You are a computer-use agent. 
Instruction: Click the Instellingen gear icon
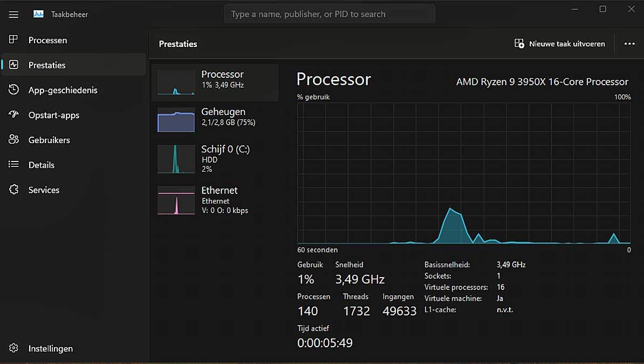13,348
